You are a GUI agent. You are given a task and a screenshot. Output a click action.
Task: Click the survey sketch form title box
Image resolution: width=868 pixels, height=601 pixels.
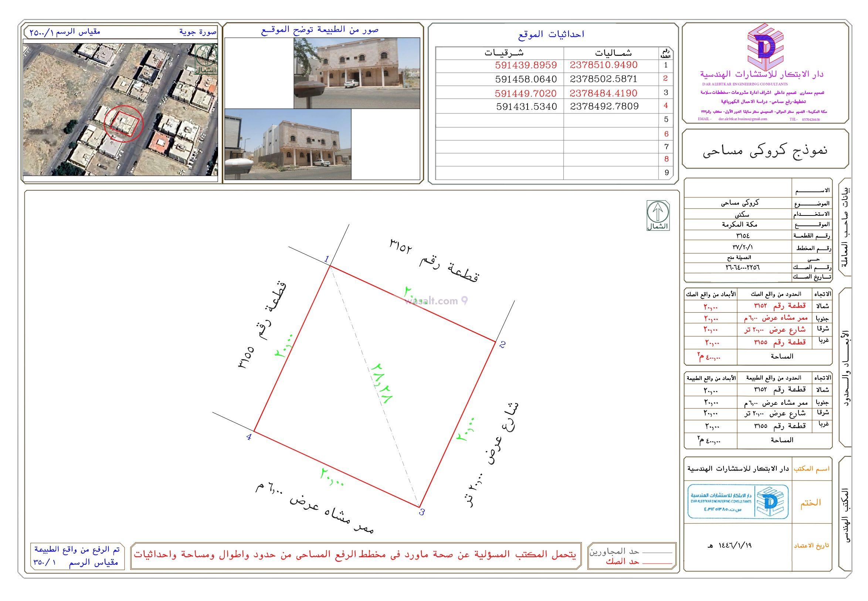pyautogui.click(x=765, y=149)
